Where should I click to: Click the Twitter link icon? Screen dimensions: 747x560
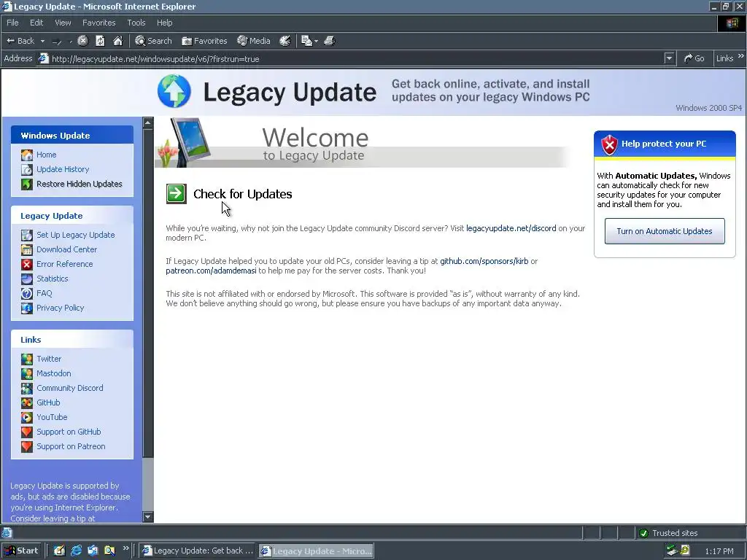coord(27,359)
